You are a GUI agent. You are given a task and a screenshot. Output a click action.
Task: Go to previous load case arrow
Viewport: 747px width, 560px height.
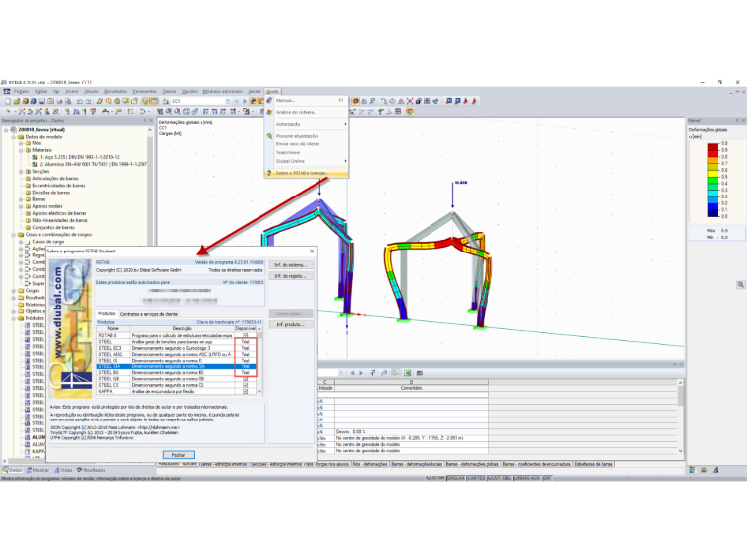pyautogui.click(x=236, y=101)
